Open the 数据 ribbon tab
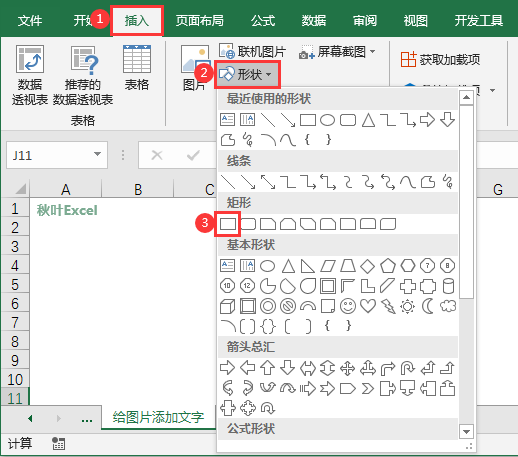Image resolution: width=518 pixels, height=457 pixels. pos(314,21)
